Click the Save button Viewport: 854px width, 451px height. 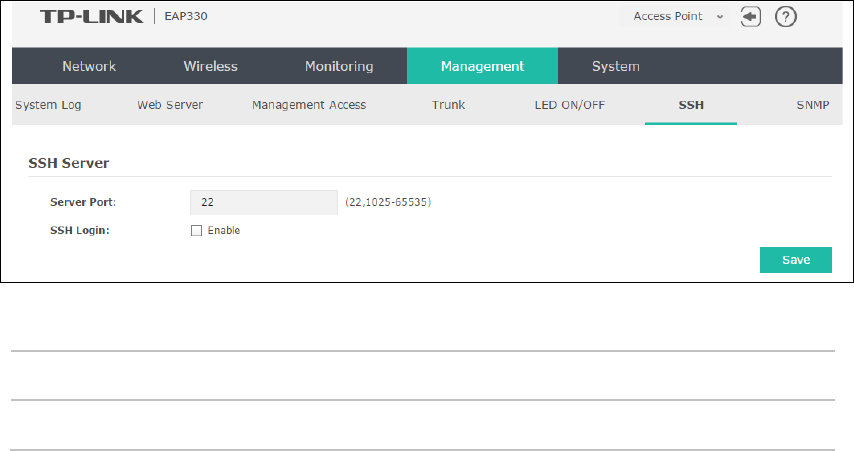796,260
